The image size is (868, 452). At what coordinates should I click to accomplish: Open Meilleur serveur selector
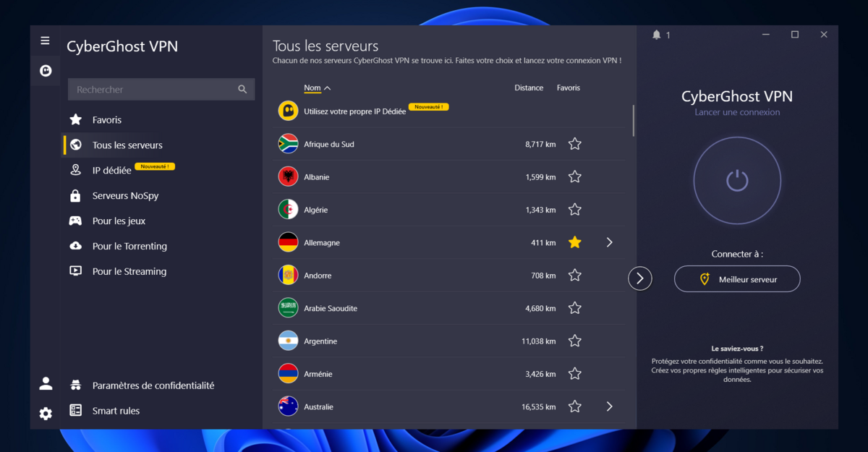[x=737, y=279]
